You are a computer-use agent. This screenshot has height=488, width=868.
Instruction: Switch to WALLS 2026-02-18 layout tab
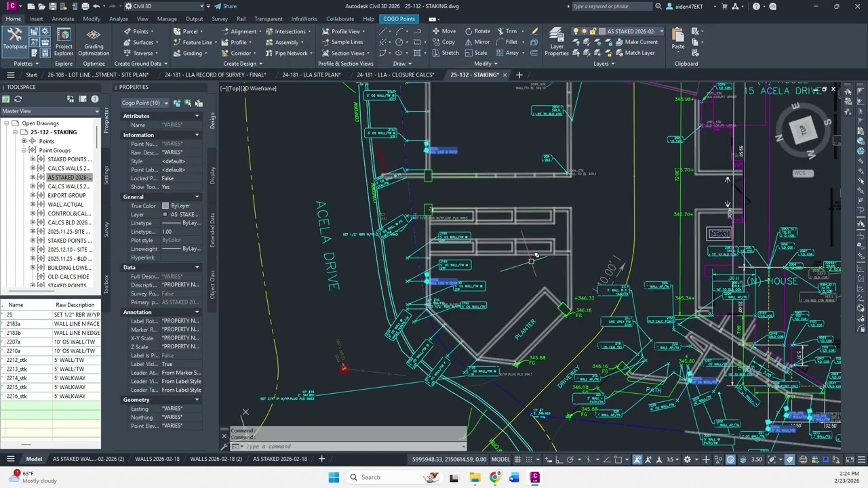click(158, 459)
